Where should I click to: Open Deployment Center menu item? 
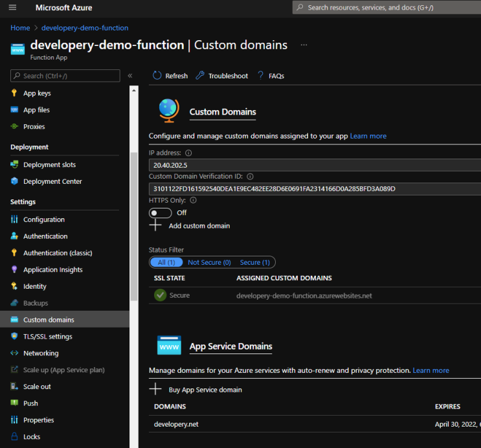(52, 181)
